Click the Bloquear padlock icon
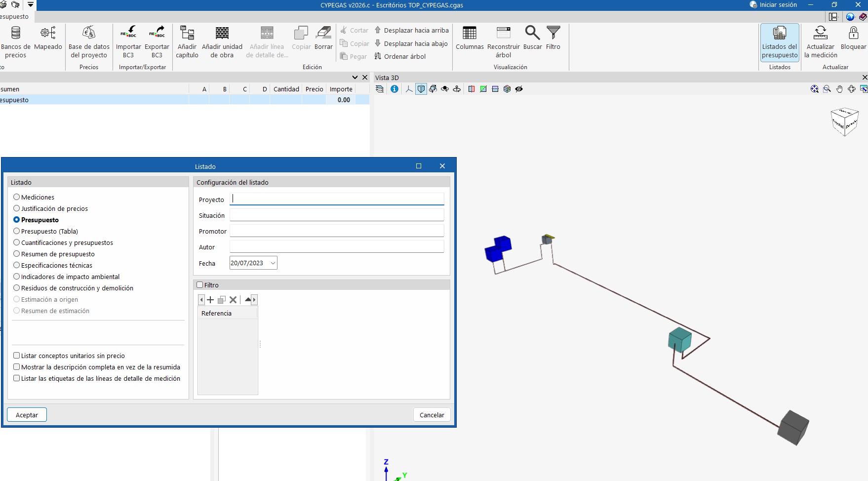 [x=853, y=38]
